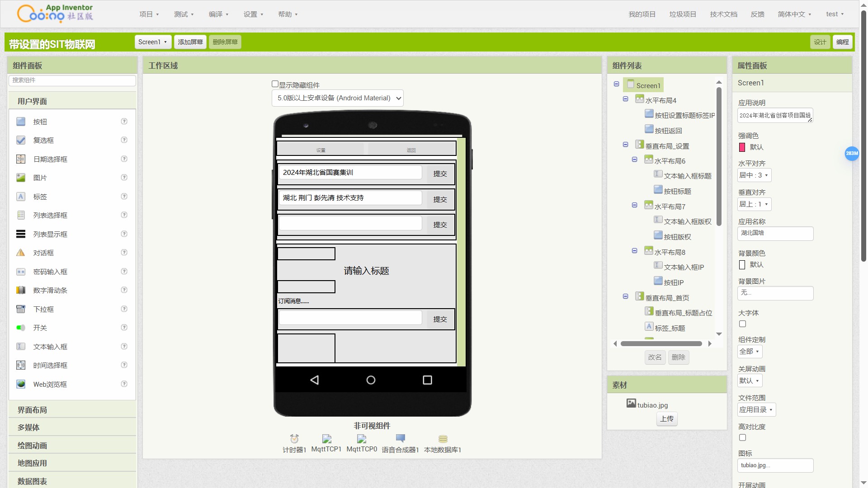Collapse the 水平布局6 tree node
The height and width of the screenshot is (488, 868).
(x=634, y=160)
